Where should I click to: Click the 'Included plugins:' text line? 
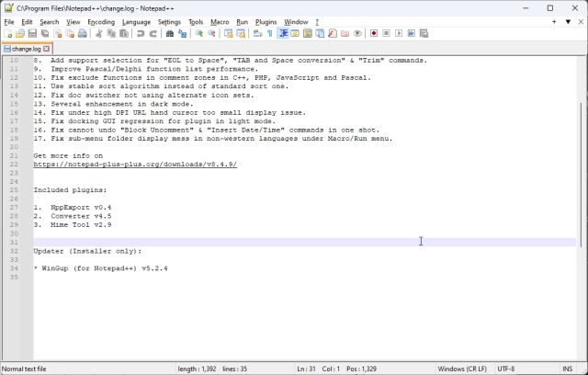pos(70,190)
